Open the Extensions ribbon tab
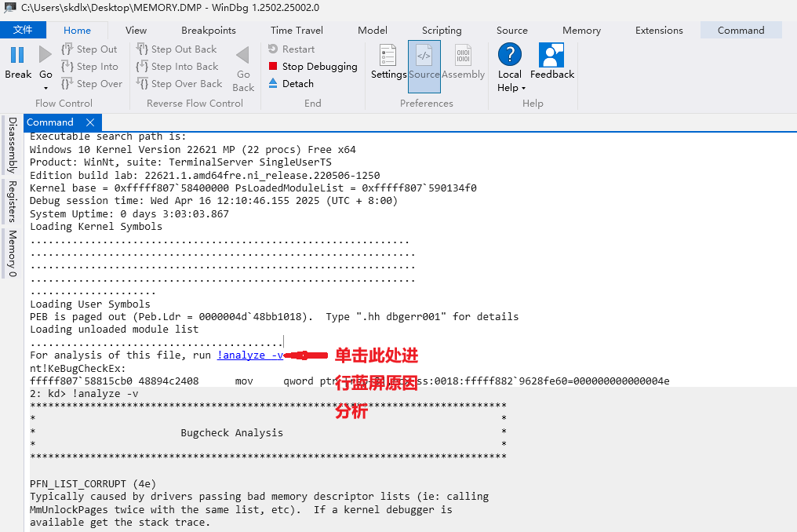The image size is (797, 532). pos(659,30)
